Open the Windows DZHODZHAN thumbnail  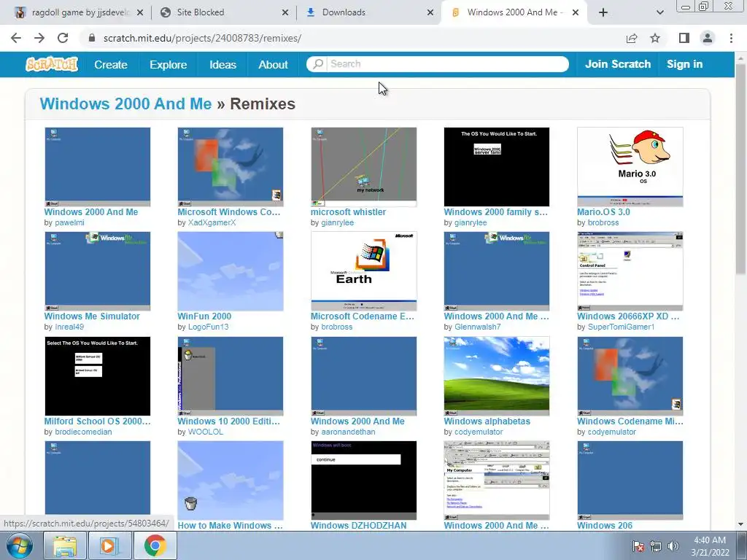coord(363,480)
